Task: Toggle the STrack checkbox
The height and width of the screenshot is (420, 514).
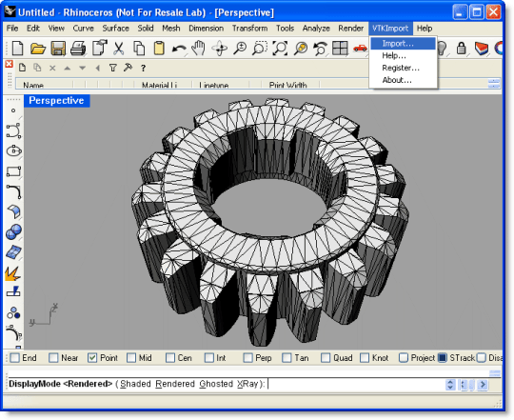Action: click(x=443, y=358)
